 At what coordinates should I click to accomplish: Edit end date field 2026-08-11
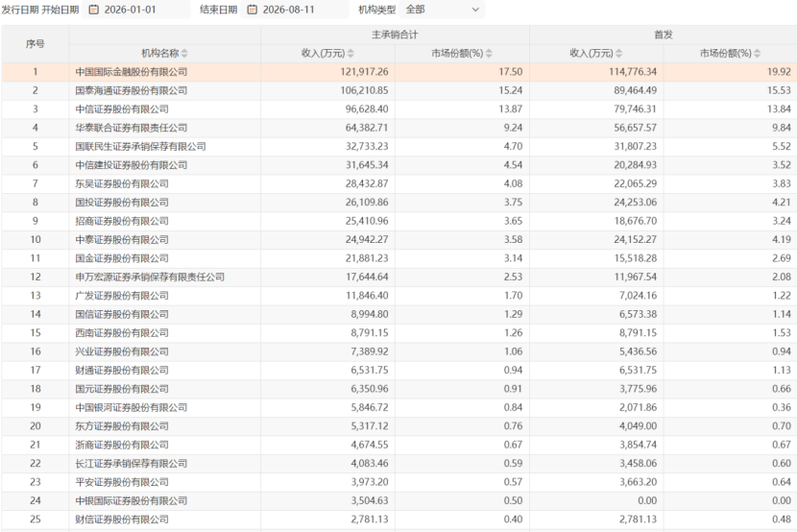coord(295,10)
